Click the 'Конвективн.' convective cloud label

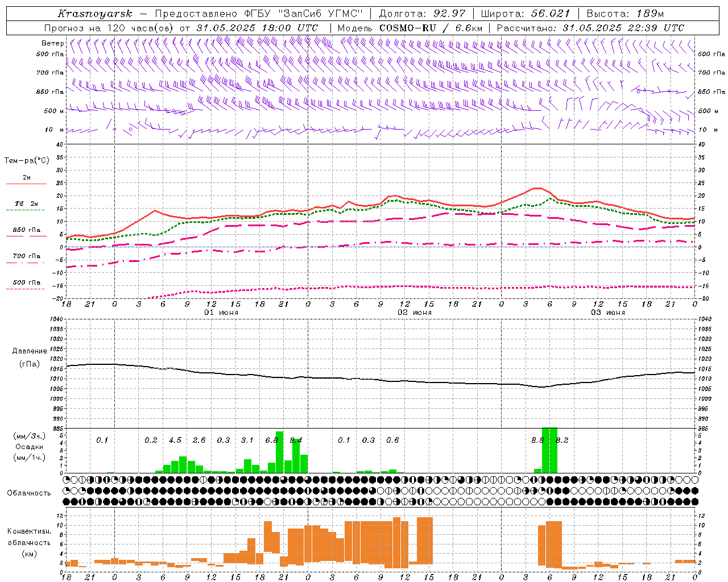pos(29,531)
